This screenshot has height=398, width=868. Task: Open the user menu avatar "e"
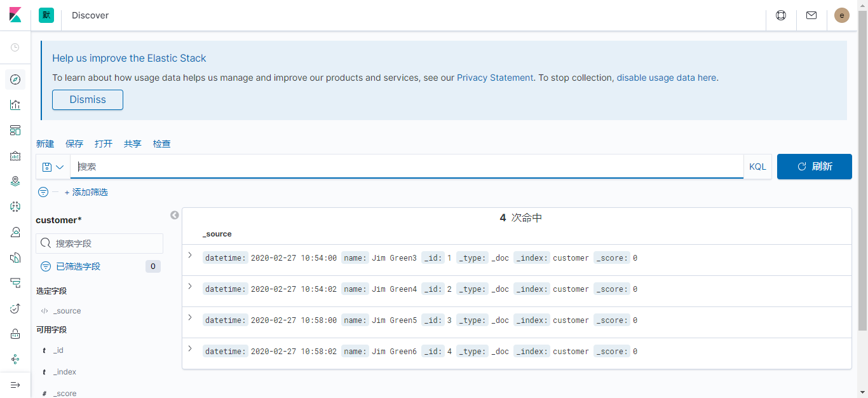[x=842, y=15]
